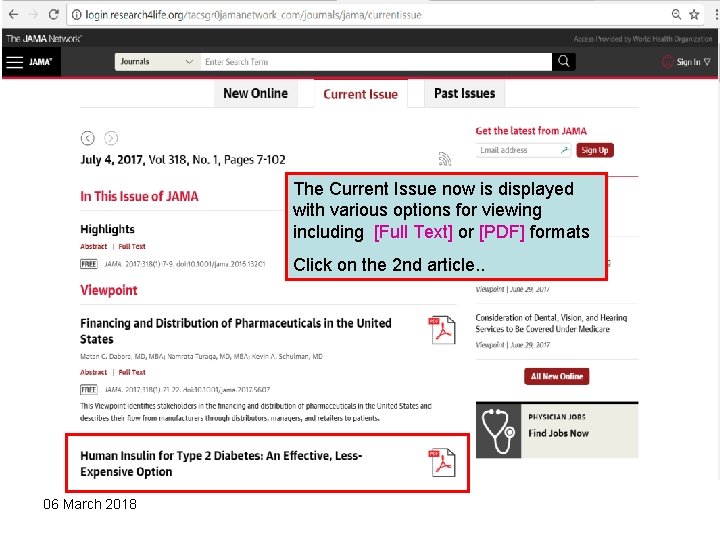Click the stethoscope Physician Jobs icon

498,431
